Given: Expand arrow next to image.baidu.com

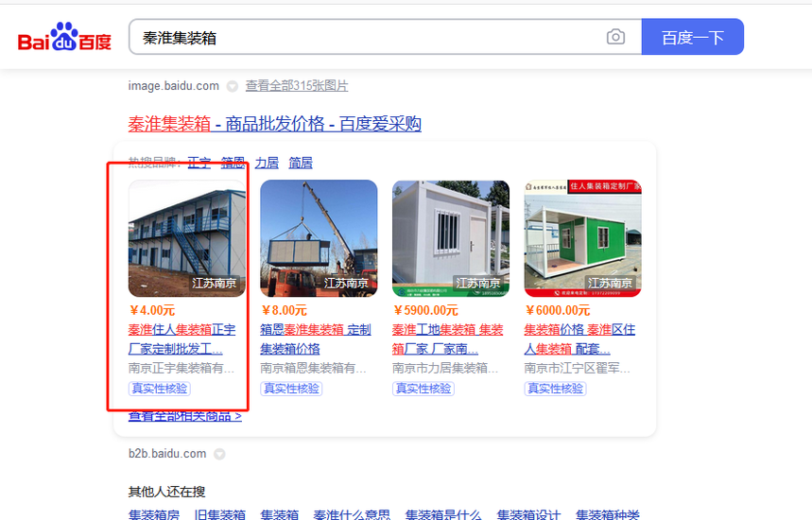Looking at the screenshot, I should [233, 86].
